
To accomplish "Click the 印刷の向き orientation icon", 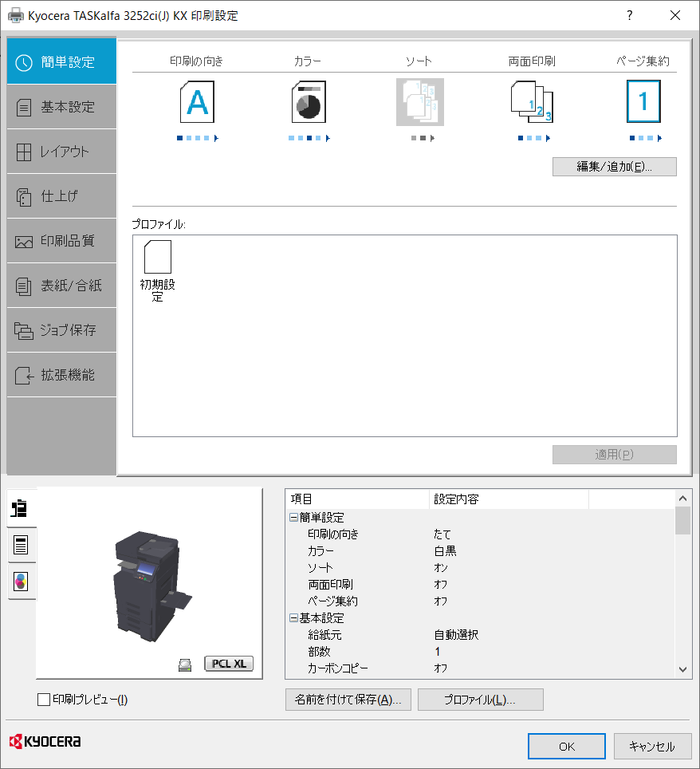I will (197, 102).
